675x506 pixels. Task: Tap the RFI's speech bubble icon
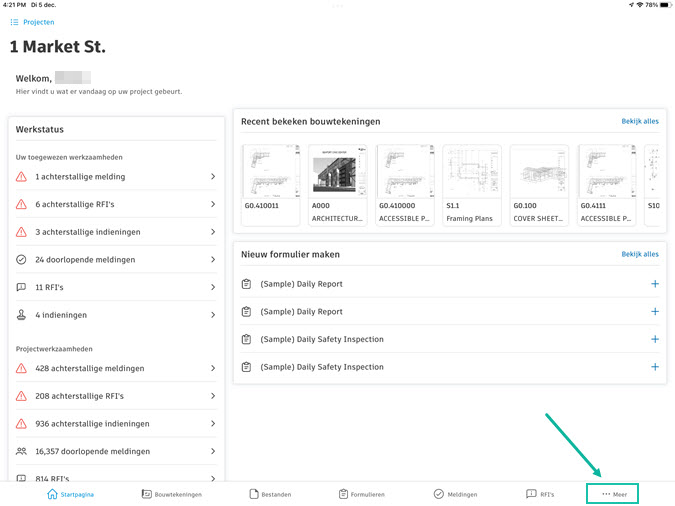(531, 494)
